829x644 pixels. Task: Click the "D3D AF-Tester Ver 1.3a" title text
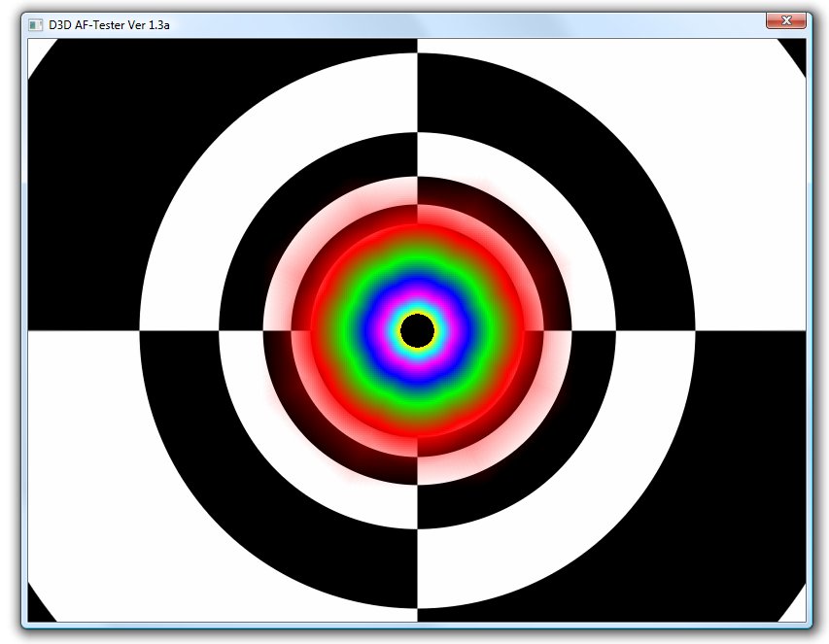coord(109,24)
